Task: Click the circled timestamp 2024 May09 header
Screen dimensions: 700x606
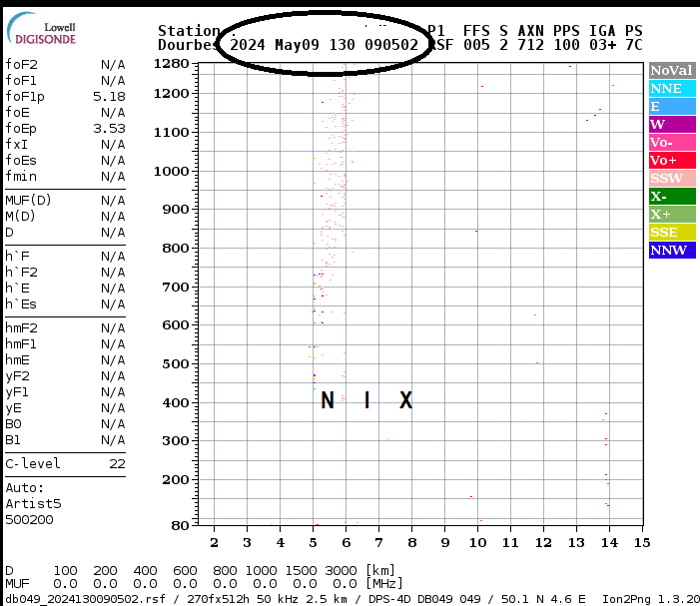Action: pyautogui.click(x=324, y=45)
